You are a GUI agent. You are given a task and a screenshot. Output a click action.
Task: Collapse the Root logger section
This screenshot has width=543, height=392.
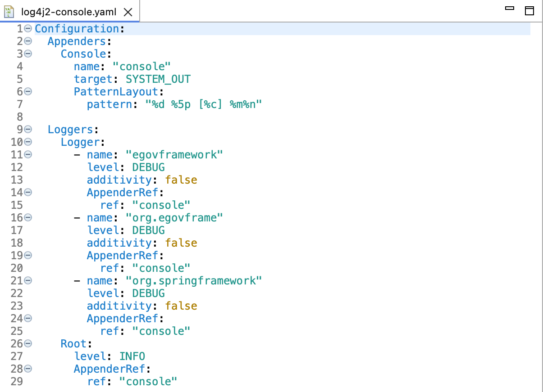(27, 343)
